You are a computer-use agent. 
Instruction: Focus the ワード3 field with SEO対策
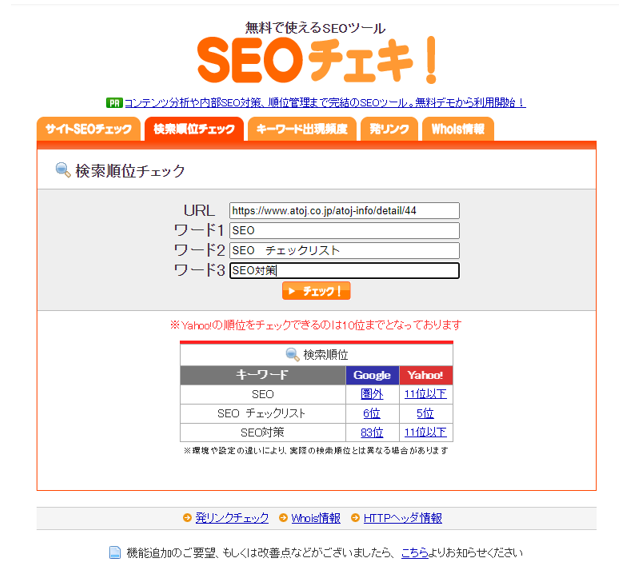(x=344, y=271)
